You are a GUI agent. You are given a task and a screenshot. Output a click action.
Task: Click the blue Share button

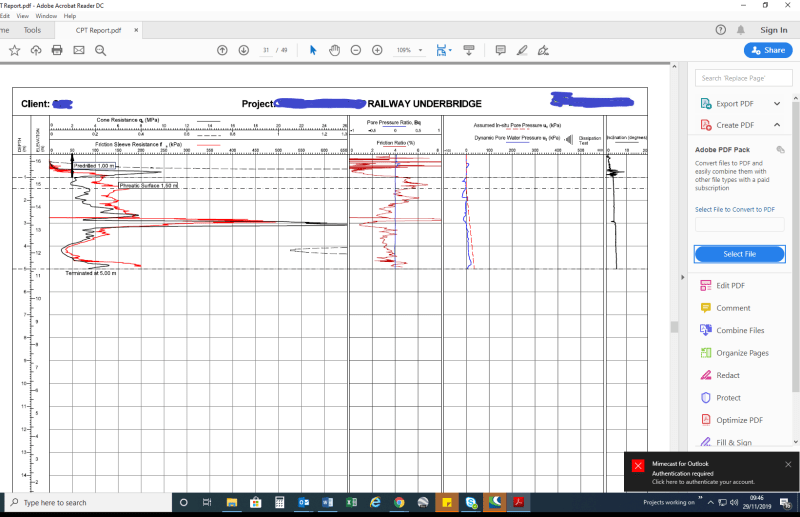768,50
